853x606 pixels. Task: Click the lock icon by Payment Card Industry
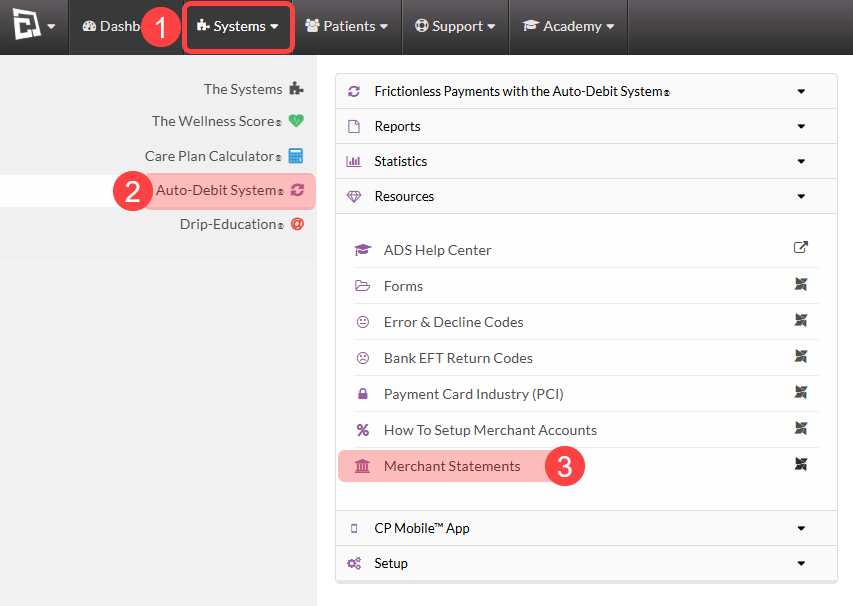(363, 394)
